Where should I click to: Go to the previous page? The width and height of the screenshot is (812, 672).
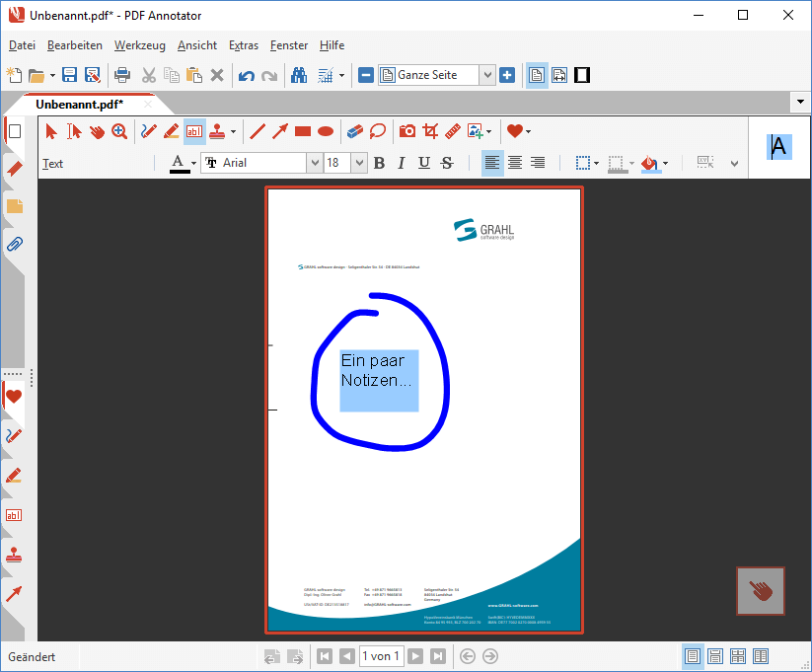(x=347, y=656)
